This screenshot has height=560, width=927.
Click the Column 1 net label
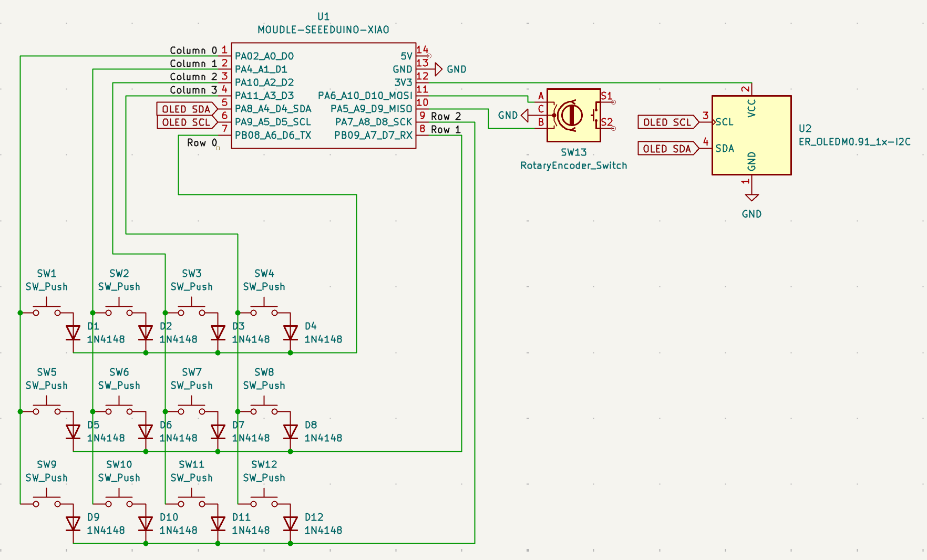tap(193, 64)
